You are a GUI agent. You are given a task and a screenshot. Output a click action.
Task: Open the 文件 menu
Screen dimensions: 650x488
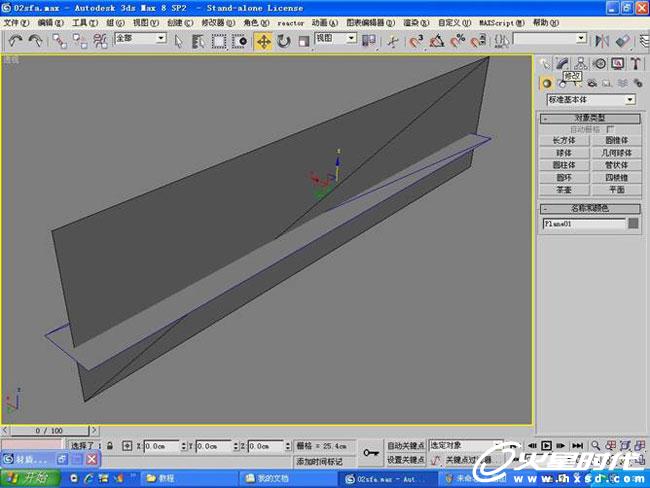pyautogui.click(x=16, y=23)
